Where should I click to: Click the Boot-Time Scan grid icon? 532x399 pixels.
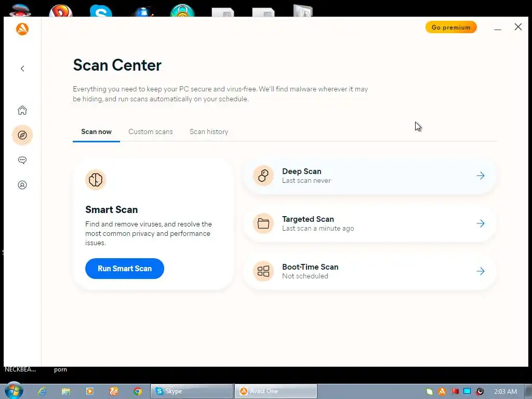coord(263,271)
